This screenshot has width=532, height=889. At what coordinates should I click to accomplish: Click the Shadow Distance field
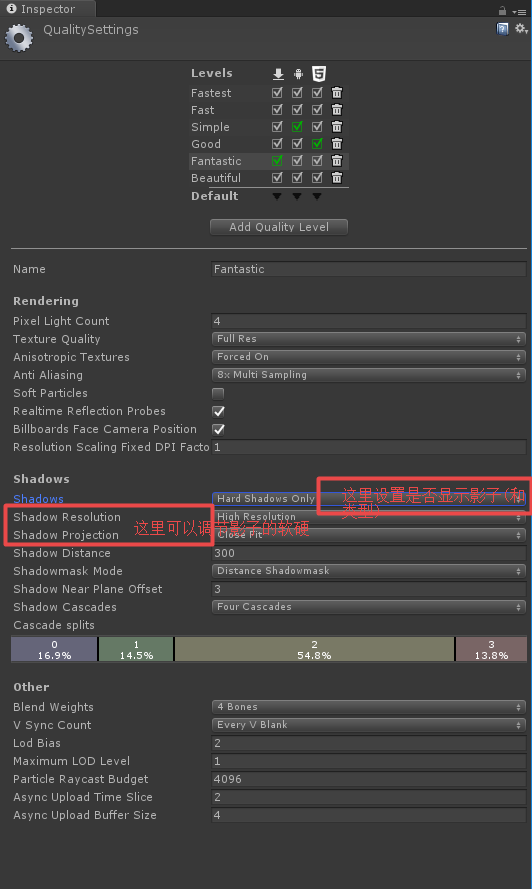tap(369, 553)
